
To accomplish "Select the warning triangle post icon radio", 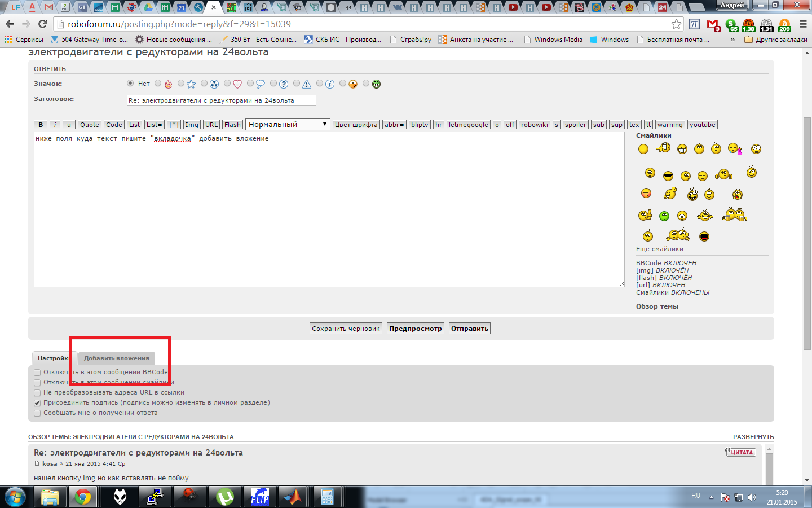I will (x=297, y=84).
